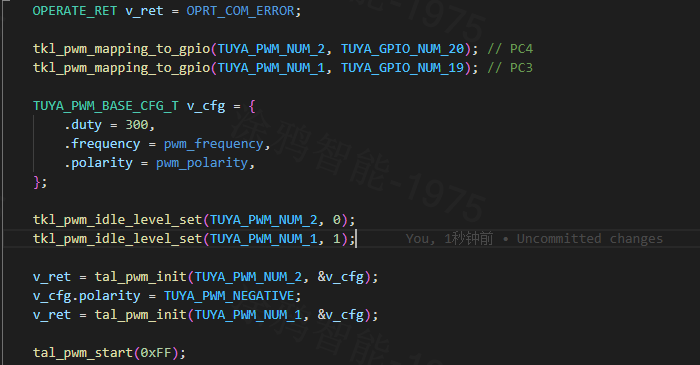The width and height of the screenshot is (700, 365).
Task: Click TUYA_GPIO_NUM_19 argument
Action: point(403,68)
